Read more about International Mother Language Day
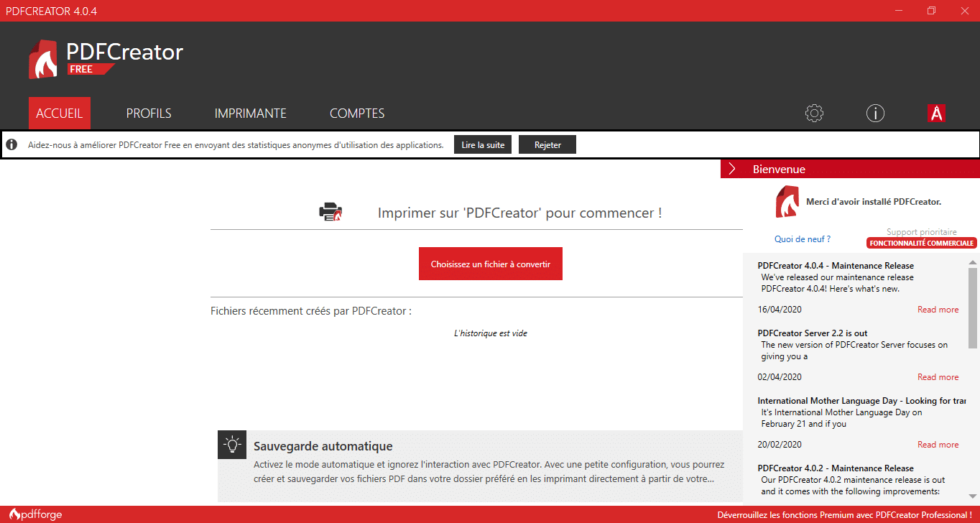Image resolution: width=980 pixels, height=523 pixels. [x=938, y=445]
